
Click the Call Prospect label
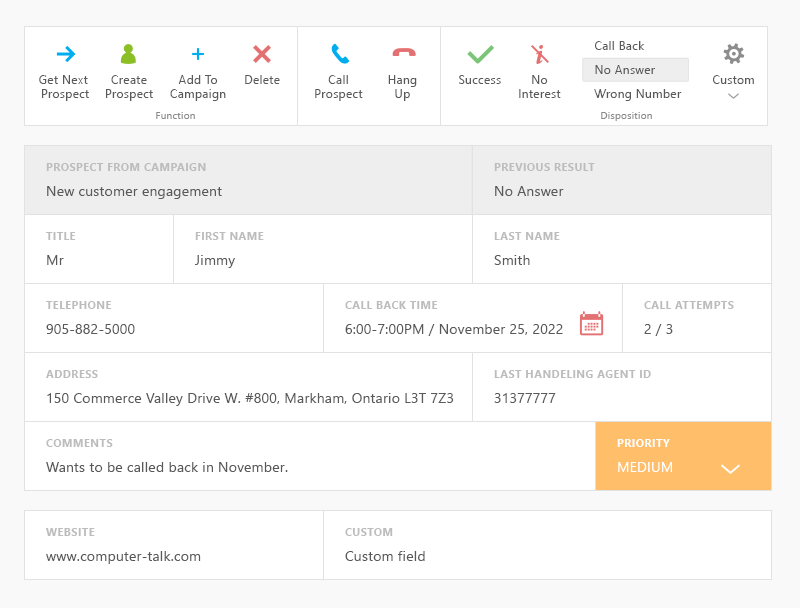(338, 87)
